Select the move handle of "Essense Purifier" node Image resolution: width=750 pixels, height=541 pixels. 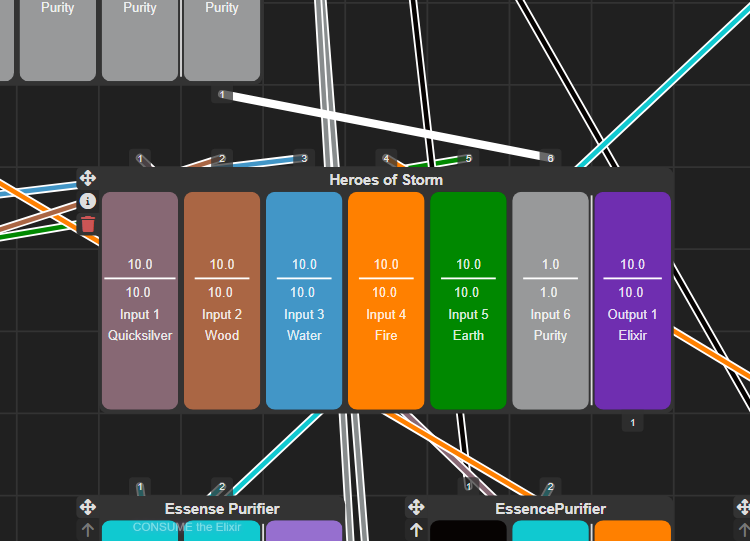click(88, 508)
